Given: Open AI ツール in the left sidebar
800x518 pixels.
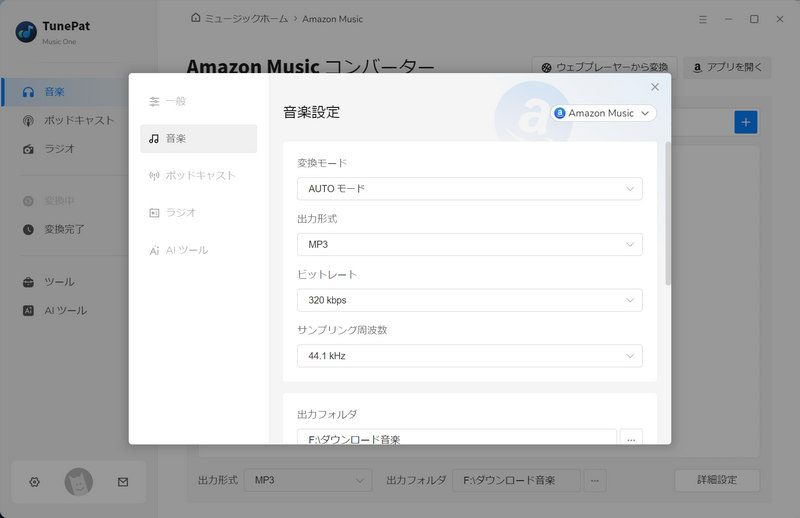Looking at the screenshot, I should [66, 310].
